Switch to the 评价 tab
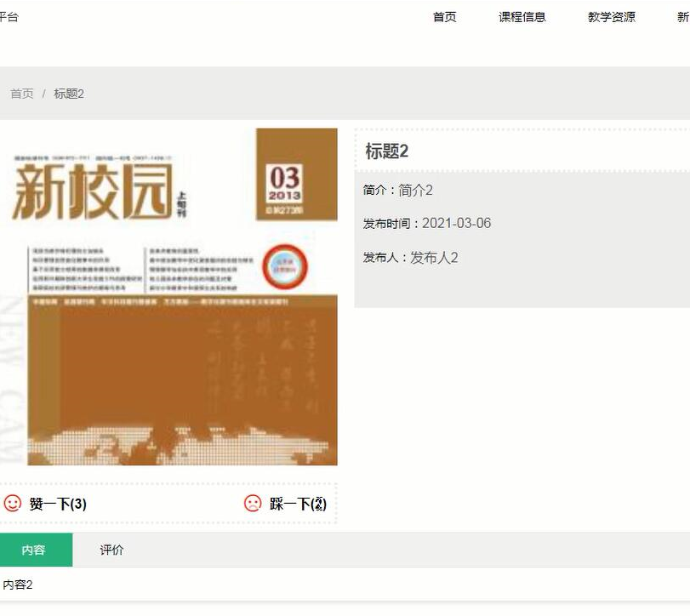Viewport: 690px width, 616px height. 111,550
